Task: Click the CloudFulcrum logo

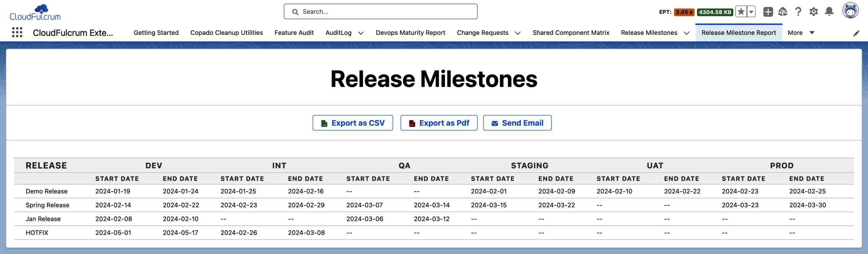Action: 35,13
